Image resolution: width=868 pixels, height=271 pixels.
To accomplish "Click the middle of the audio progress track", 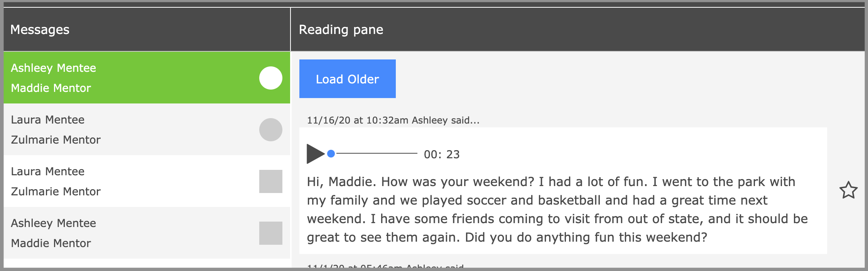I will click(x=377, y=154).
